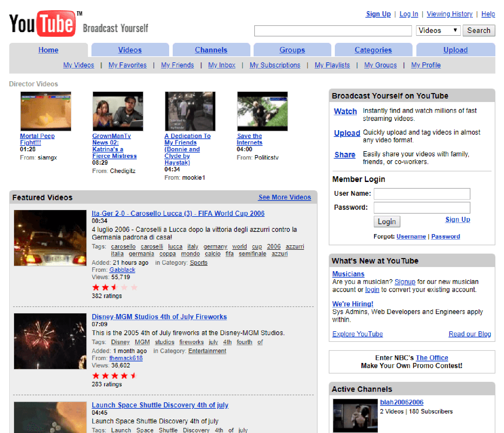Open the We're Hiring! link
The height and width of the screenshot is (433, 504).
coord(353,304)
